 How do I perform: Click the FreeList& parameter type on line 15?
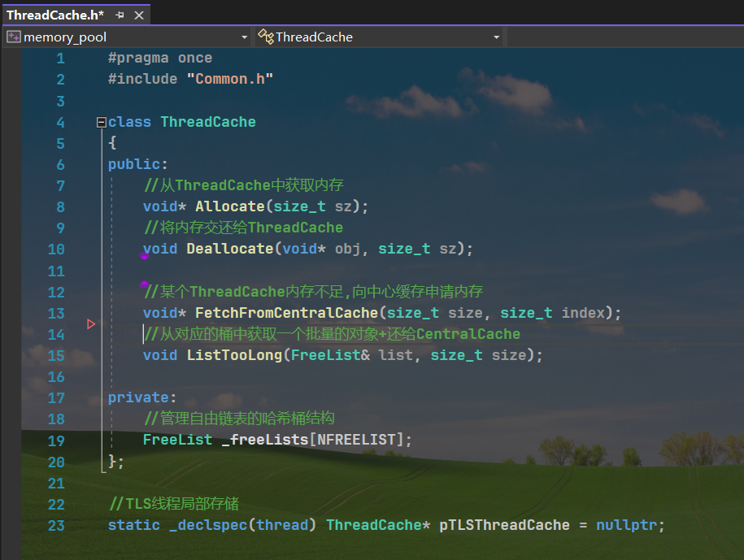point(330,354)
